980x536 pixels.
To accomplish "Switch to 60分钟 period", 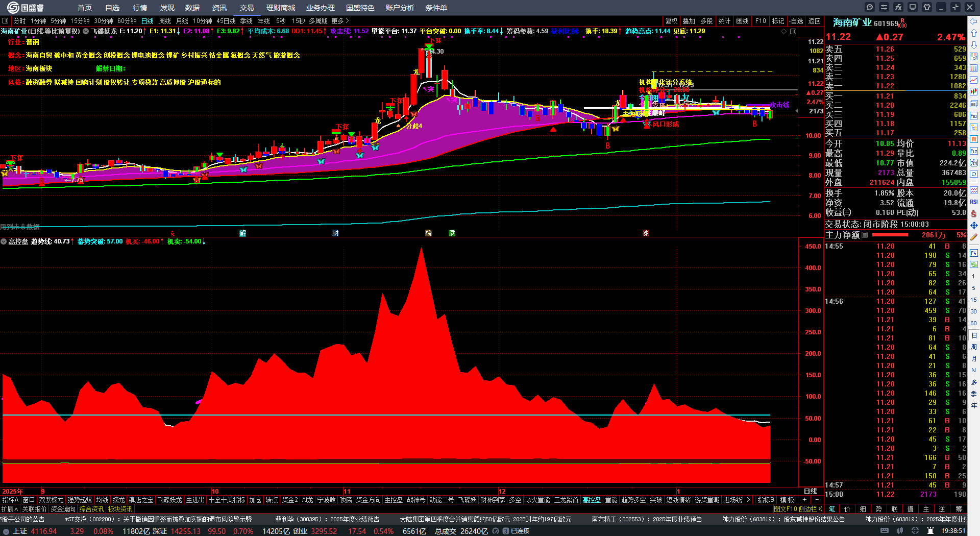I will (127, 21).
